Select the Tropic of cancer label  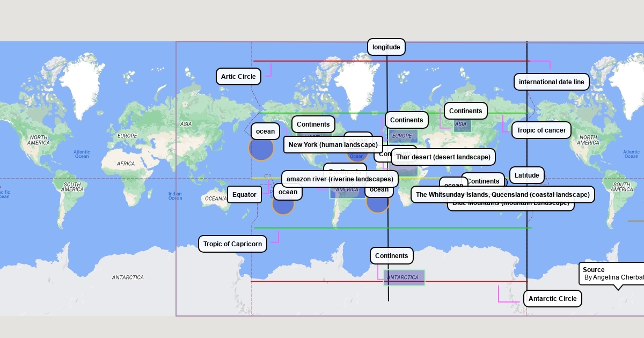(x=541, y=130)
